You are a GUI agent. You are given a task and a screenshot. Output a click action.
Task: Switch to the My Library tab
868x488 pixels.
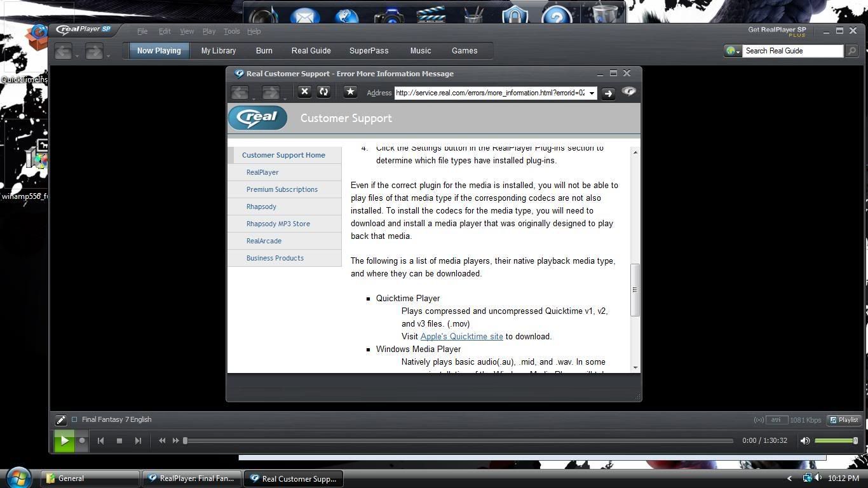219,51
